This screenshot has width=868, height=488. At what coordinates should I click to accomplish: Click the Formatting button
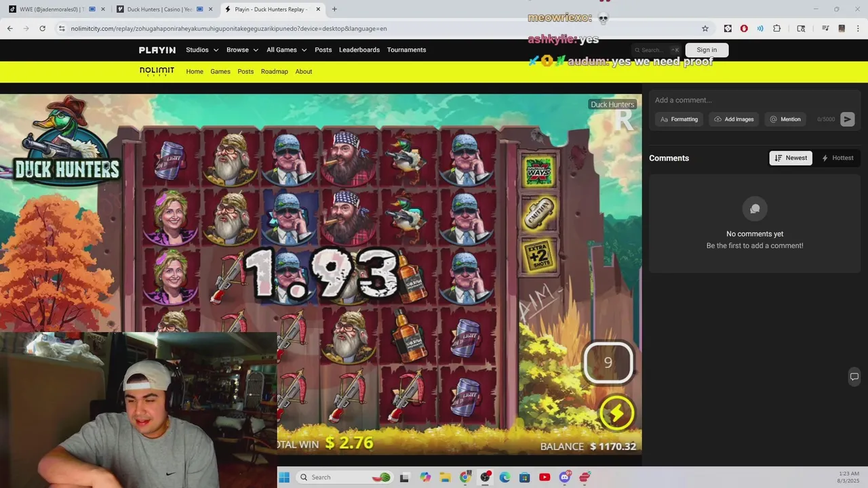(679, 119)
